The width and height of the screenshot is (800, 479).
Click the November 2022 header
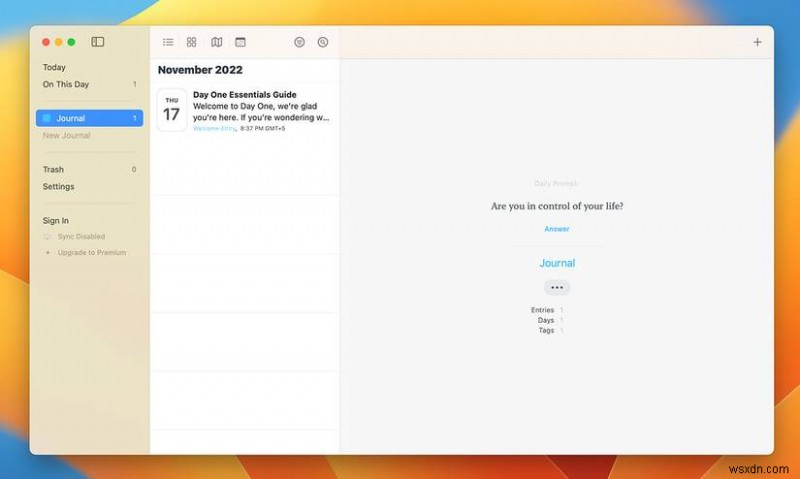(x=200, y=70)
